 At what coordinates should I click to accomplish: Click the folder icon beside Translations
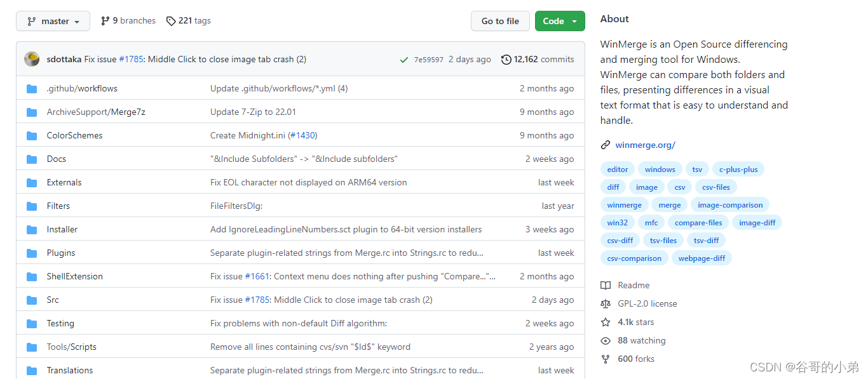coord(32,371)
